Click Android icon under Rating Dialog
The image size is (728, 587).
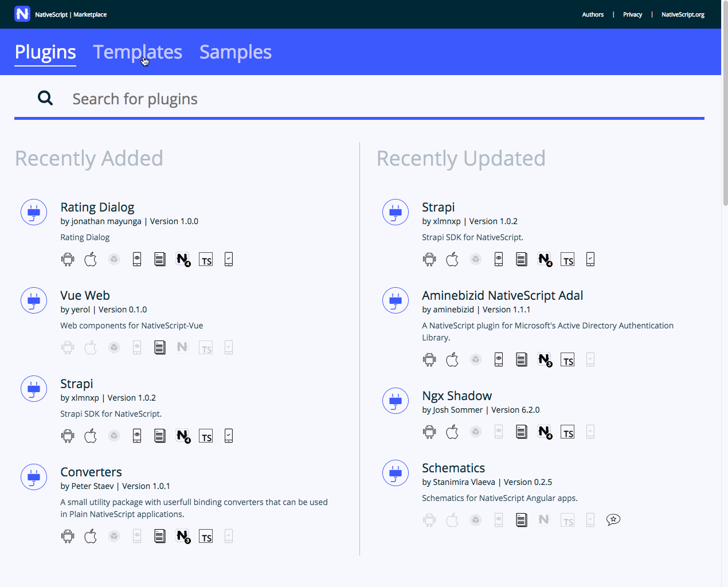[68, 260]
